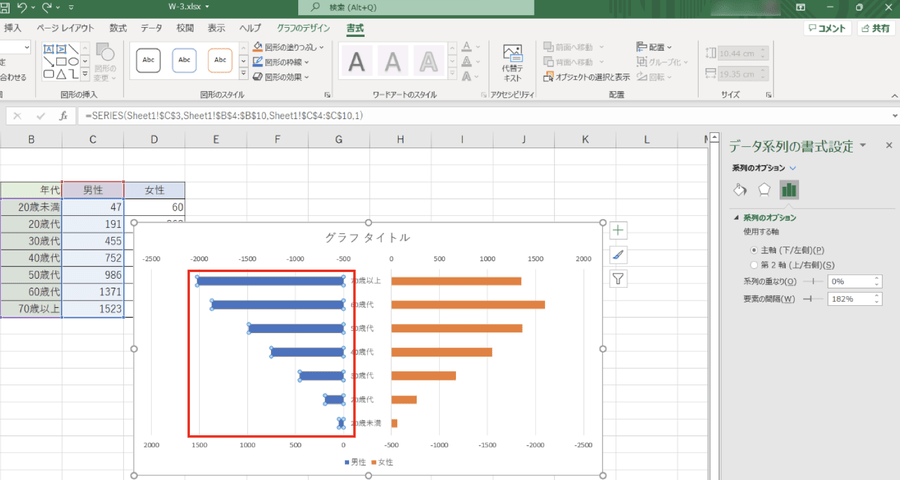Select the 第2軸 (上/右側) radio button
900x480 pixels.
(x=754, y=264)
